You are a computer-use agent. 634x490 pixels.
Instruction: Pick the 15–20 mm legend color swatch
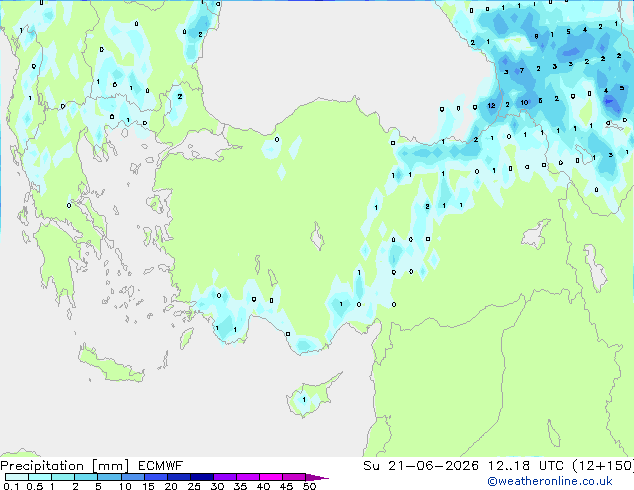coord(155,477)
